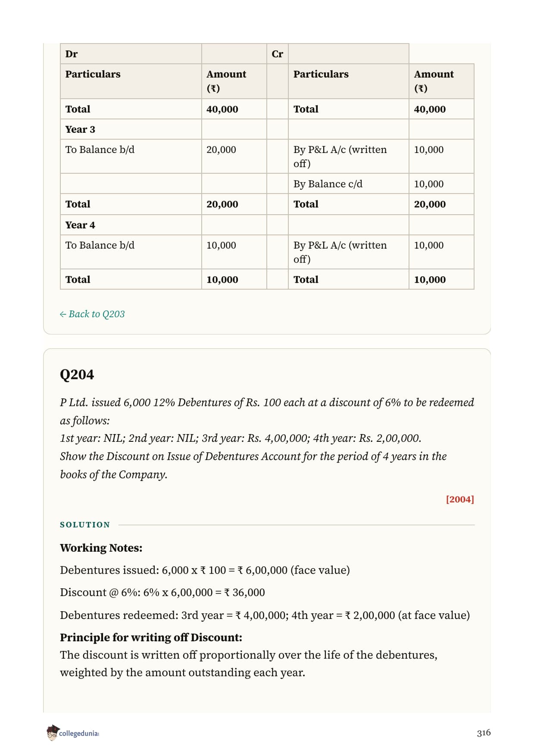The image size is (534, 756).
Task: Click the first 40,000 Total amount cell
Action: [222, 109]
